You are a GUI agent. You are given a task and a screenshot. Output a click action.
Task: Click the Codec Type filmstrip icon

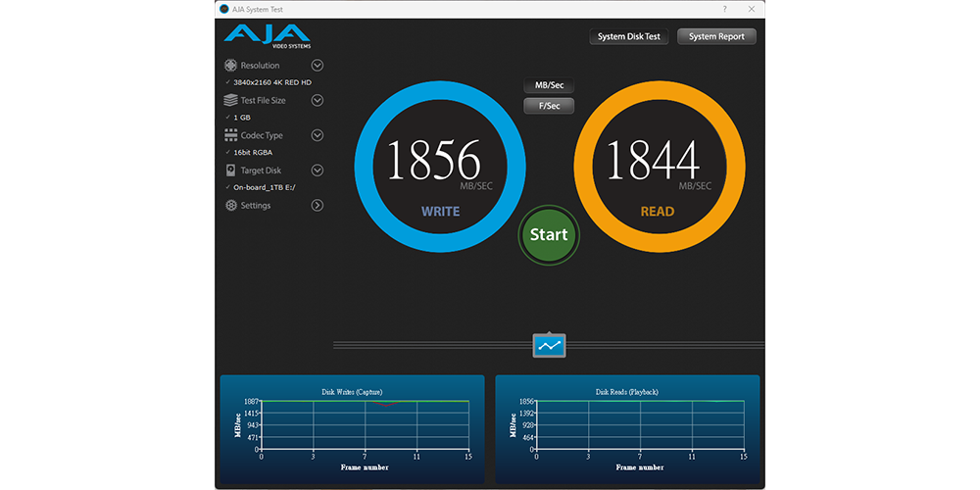[231, 135]
